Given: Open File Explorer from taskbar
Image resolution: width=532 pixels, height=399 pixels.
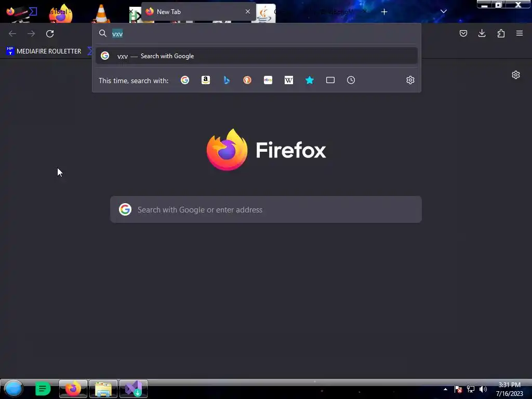Looking at the screenshot, I should tap(103, 389).
